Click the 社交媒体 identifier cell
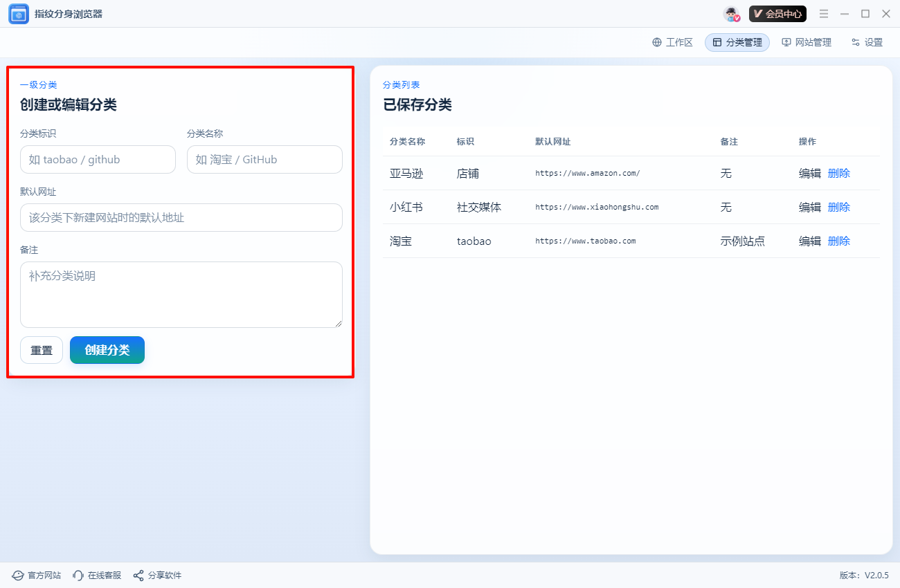The width and height of the screenshot is (900, 588). [479, 207]
